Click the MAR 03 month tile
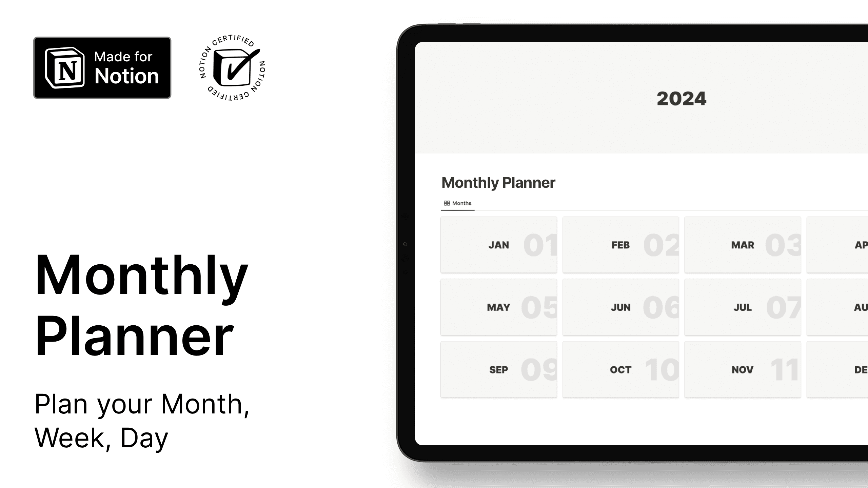The height and width of the screenshot is (488, 868). pos(742,244)
